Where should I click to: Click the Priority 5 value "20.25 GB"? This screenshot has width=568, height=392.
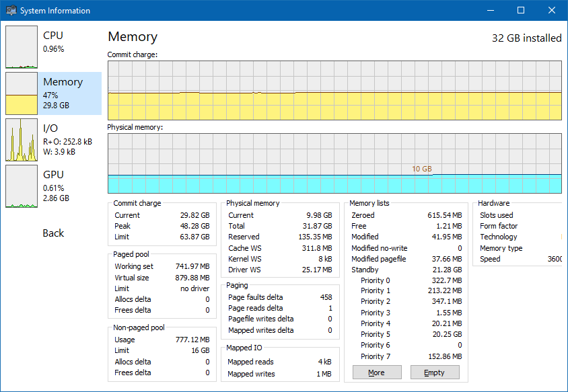[x=448, y=335]
